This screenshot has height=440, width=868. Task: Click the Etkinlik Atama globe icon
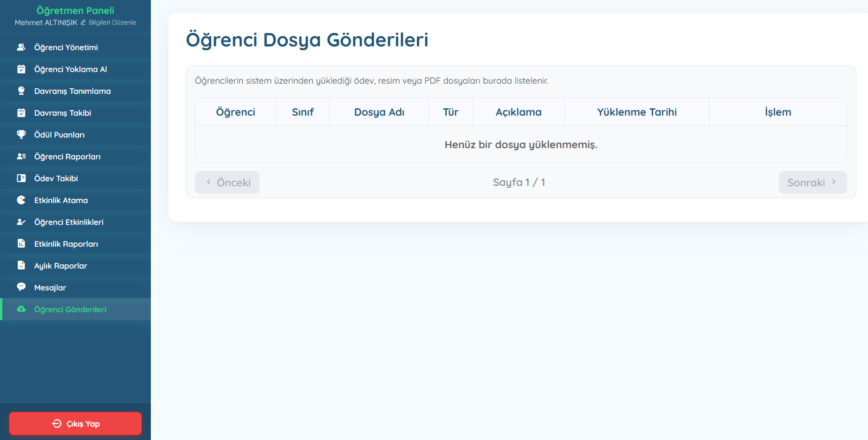(x=21, y=200)
